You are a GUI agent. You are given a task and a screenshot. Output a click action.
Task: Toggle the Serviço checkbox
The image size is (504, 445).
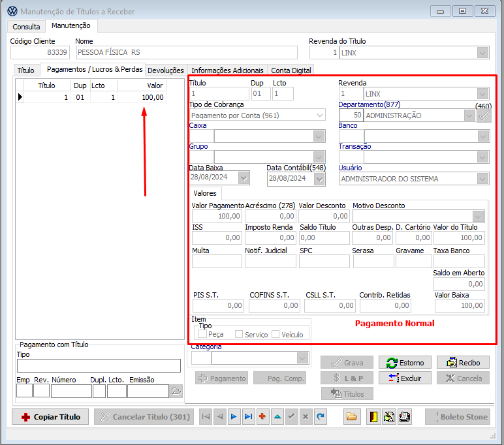tap(239, 334)
